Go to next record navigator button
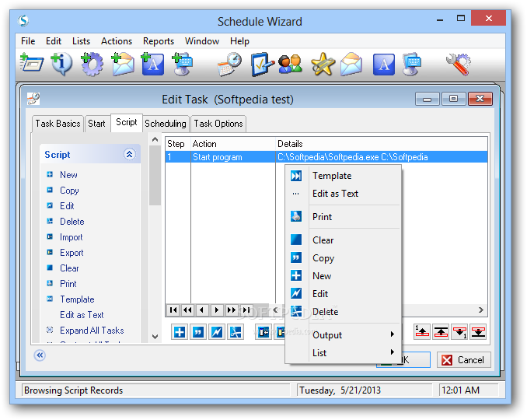 [217, 310]
